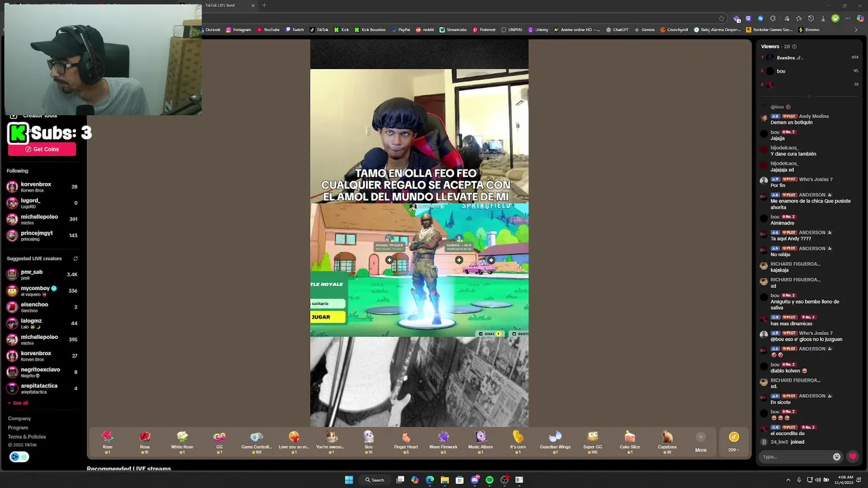Expand See all suggested creators
The image size is (868, 488).
(18, 403)
